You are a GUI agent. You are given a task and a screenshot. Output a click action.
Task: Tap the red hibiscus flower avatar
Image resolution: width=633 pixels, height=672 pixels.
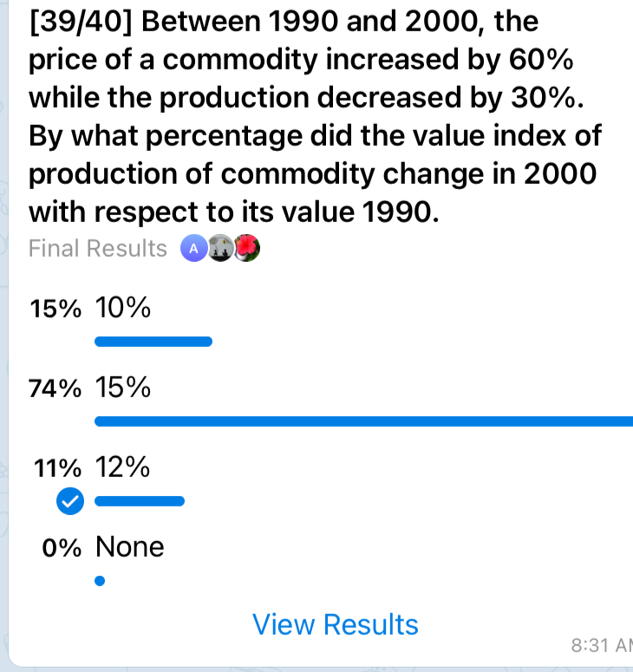[x=247, y=249]
